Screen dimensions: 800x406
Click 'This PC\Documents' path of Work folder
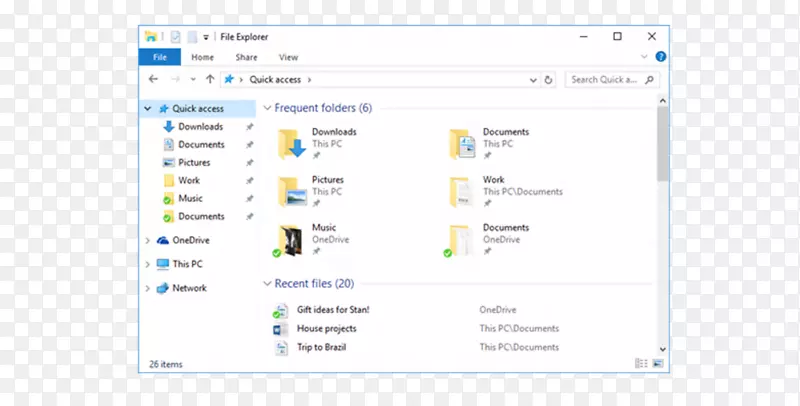pos(523,192)
